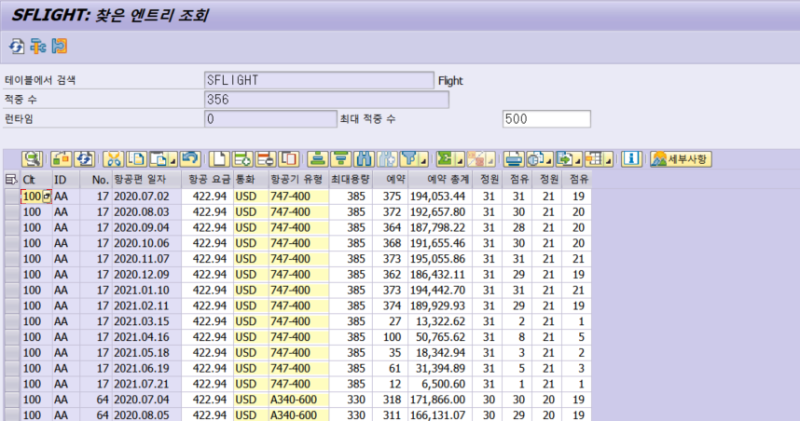Select row marker for 2020.10.06 flight
This screenshot has width=800, height=421.
12,243
